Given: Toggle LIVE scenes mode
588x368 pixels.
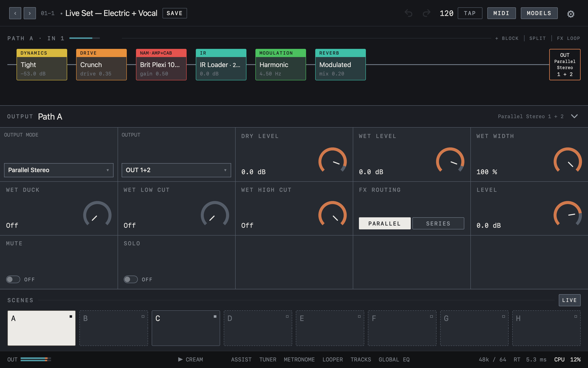Looking at the screenshot, I should click(x=570, y=300).
